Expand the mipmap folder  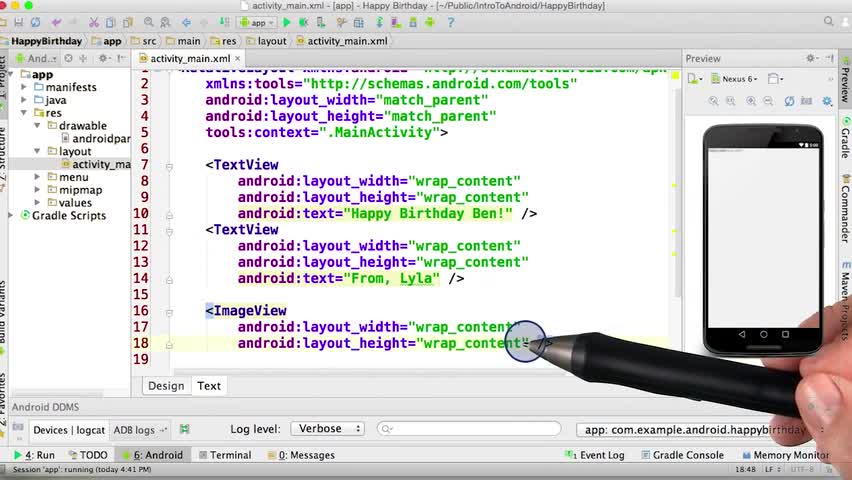pyautogui.click(x=37, y=190)
